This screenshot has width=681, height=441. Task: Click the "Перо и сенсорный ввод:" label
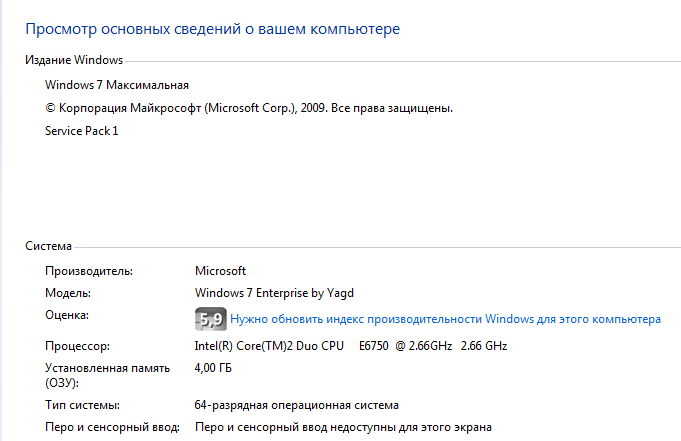(x=112, y=427)
